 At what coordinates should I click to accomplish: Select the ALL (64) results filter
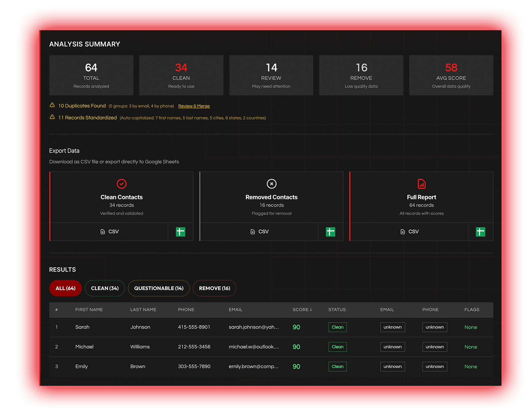[66, 288]
